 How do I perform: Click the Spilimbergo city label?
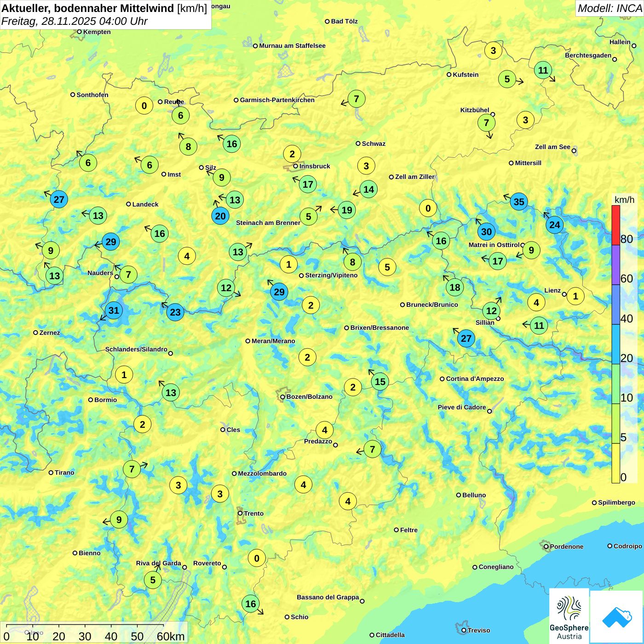tap(616, 502)
